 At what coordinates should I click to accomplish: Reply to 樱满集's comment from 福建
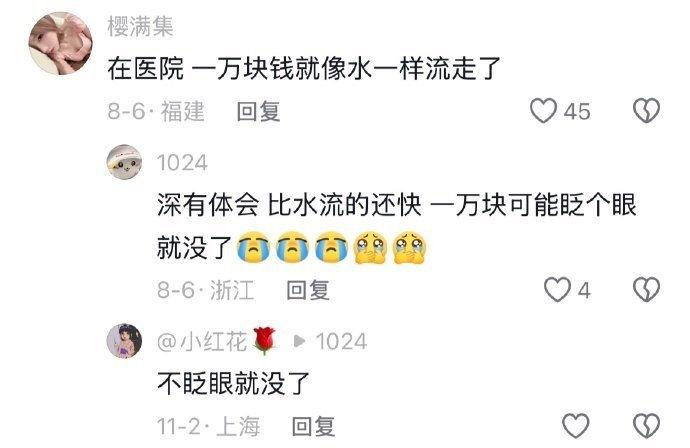coord(258,111)
